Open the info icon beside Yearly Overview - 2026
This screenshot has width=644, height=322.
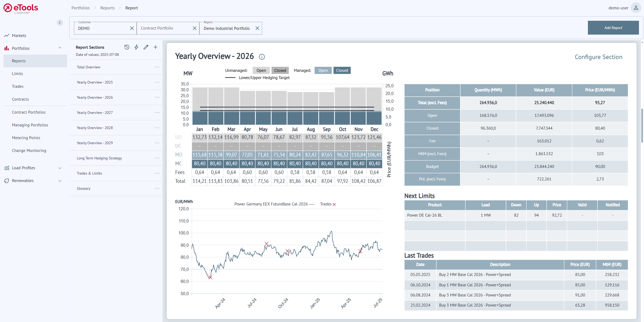click(x=262, y=57)
